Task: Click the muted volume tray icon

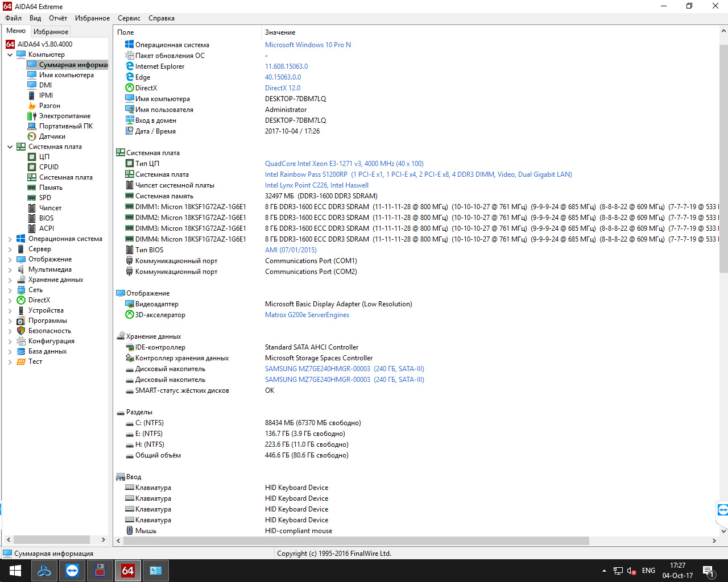Action: [632, 571]
